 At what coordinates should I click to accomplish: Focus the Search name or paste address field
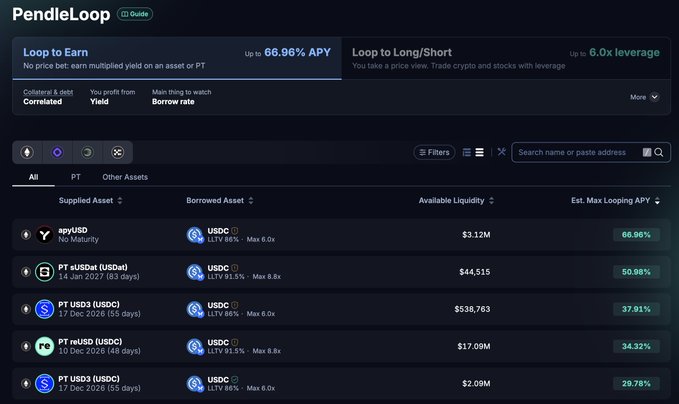pos(591,152)
